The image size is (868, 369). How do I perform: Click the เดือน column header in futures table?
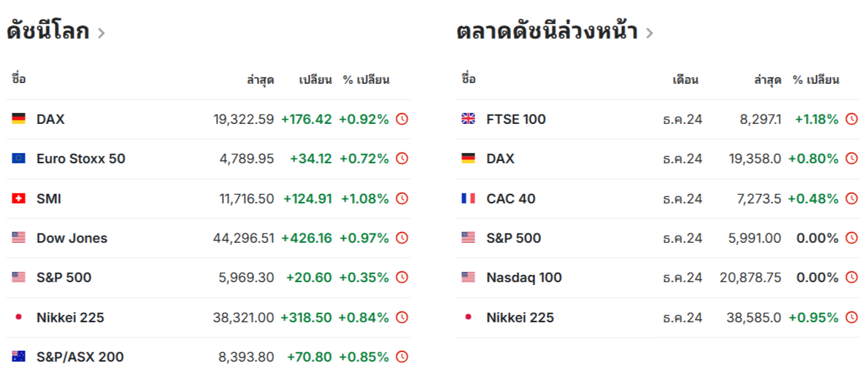pos(685,80)
